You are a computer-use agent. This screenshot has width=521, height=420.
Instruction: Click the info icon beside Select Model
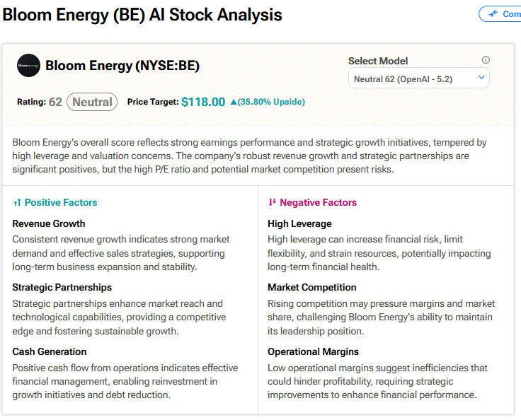pyautogui.click(x=486, y=60)
